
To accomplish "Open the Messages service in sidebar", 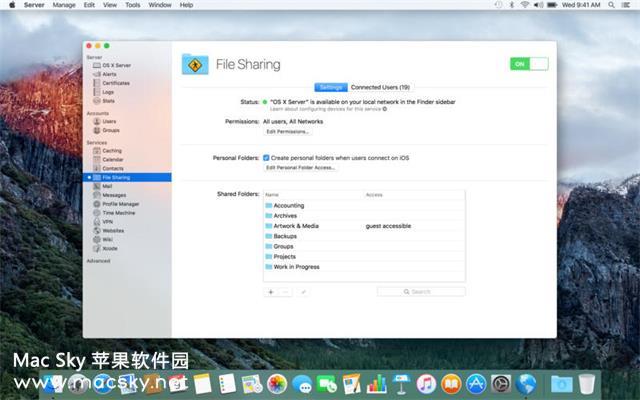I will click(x=109, y=195).
